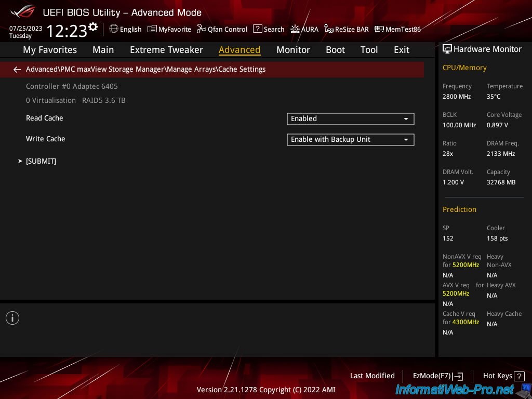Click the EzMode exit arrow icon
This screenshot has width=532, height=399.
(x=458, y=376)
